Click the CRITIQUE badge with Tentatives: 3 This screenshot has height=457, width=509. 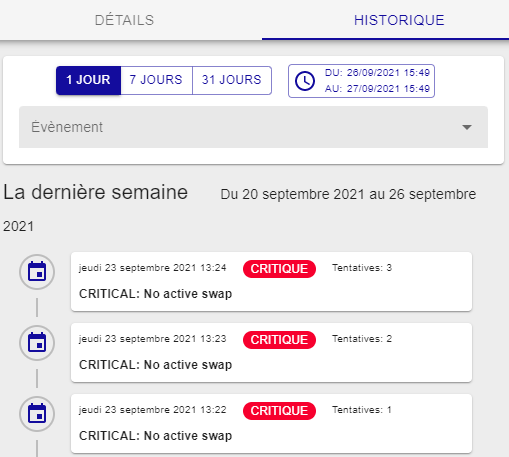[x=279, y=269]
